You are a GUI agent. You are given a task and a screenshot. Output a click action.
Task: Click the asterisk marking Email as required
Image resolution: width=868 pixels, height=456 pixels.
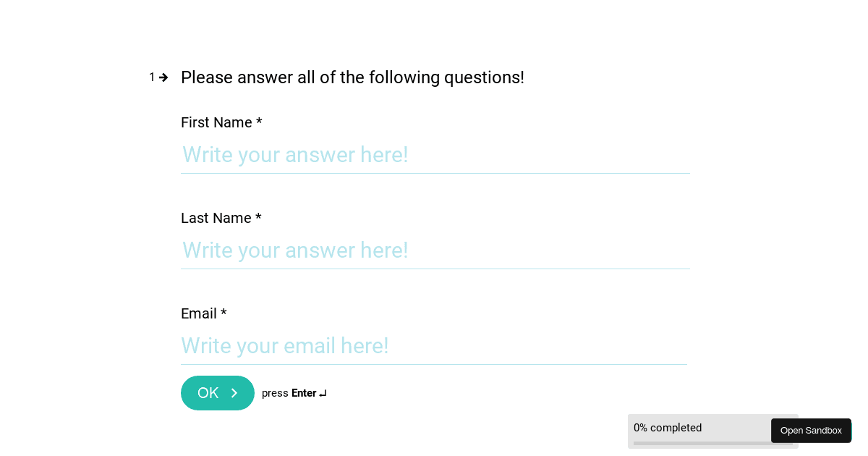pos(224,313)
